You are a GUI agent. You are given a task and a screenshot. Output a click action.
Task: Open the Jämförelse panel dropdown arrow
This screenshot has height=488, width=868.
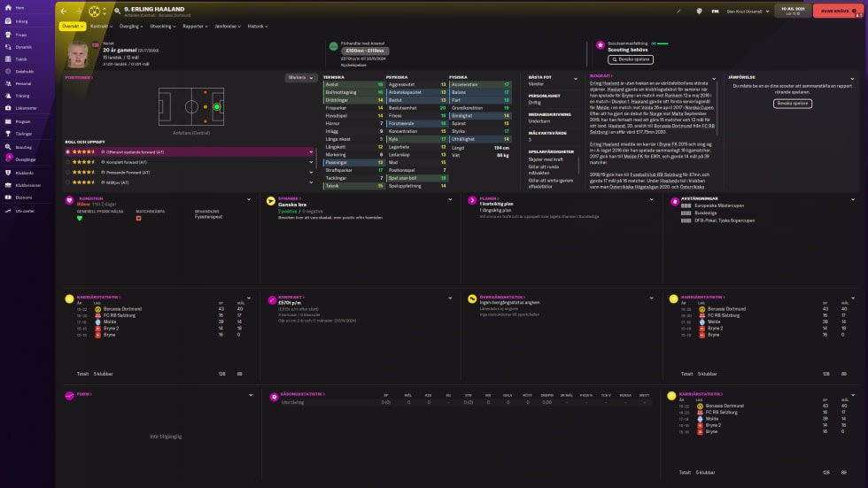pos(852,79)
